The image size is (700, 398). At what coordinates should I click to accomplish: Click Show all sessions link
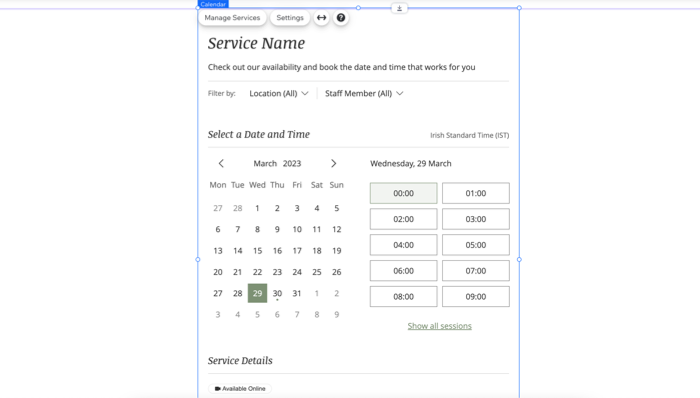point(439,326)
